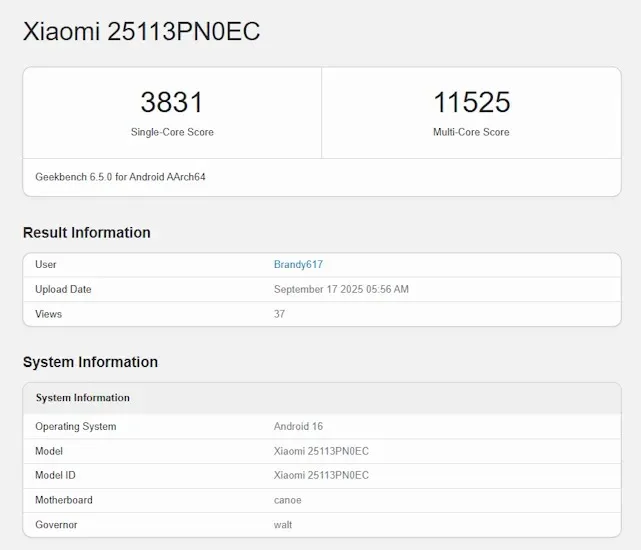Image resolution: width=641 pixels, height=550 pixels.
Task: Click Geekbench 6.5.0 for Android AArch64 text
Action: click(120, 177)
